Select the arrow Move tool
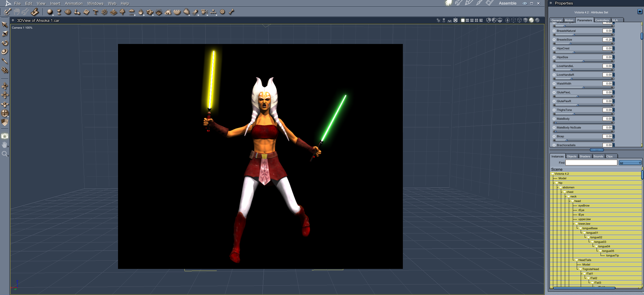The height and width of the screenshot is (295, 644). coord(5,25)
